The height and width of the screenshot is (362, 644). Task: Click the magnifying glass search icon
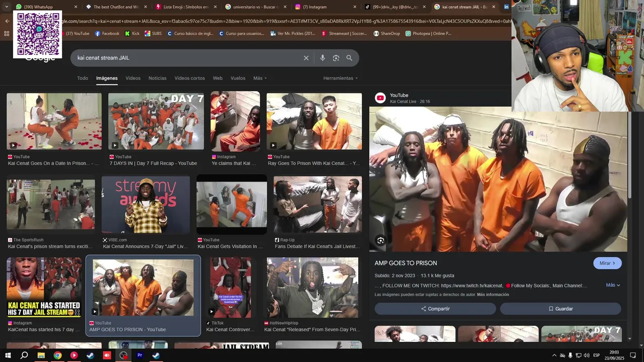coord(349,58)
